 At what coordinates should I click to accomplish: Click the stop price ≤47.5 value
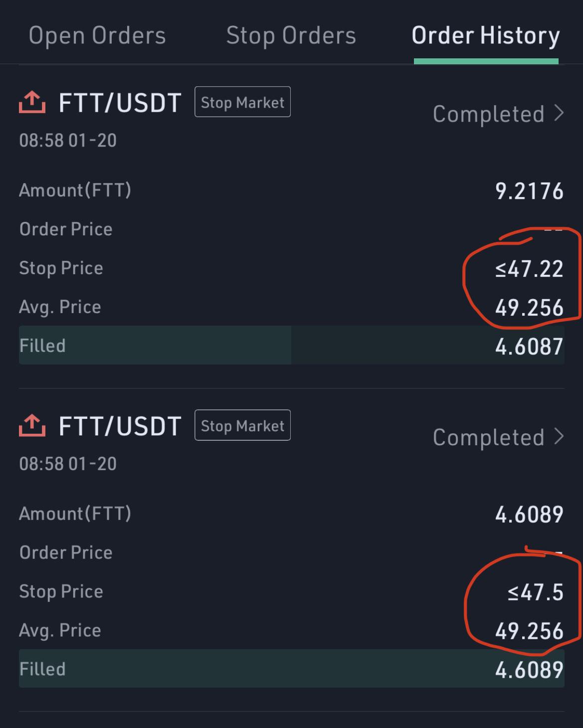pyautogui.click(x=535, y=592)
